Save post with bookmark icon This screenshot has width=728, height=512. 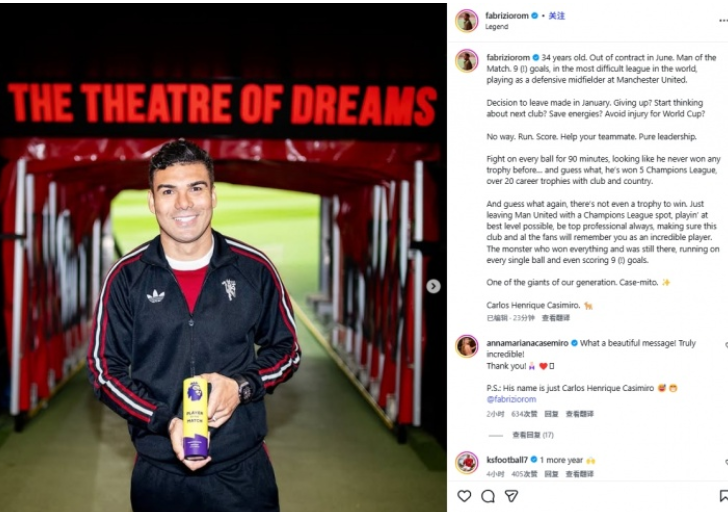724,496
